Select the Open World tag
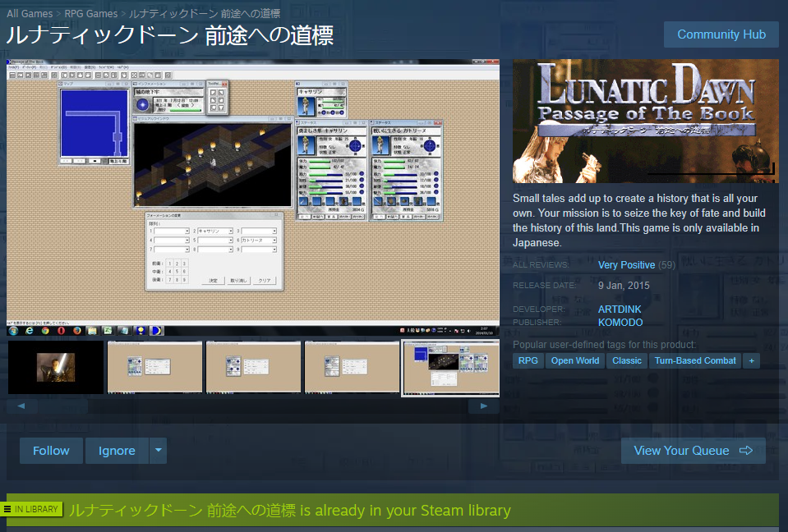 pyautogui.click(x=575, y=361)
